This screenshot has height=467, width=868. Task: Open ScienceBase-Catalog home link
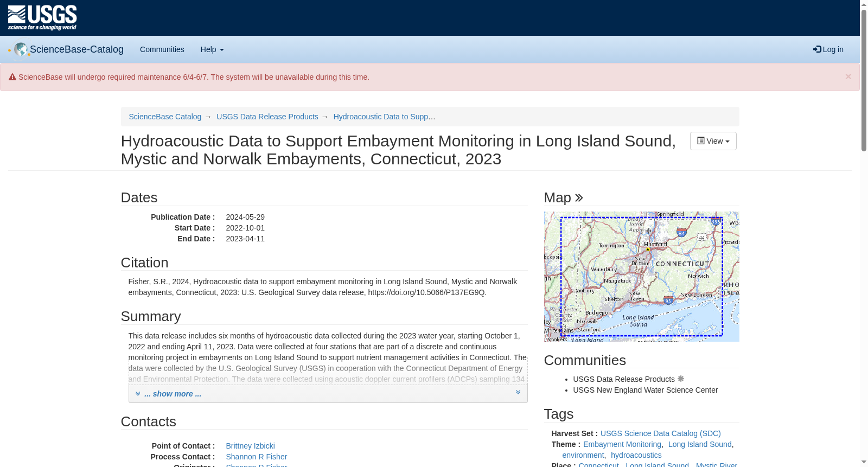pos(76,49)
